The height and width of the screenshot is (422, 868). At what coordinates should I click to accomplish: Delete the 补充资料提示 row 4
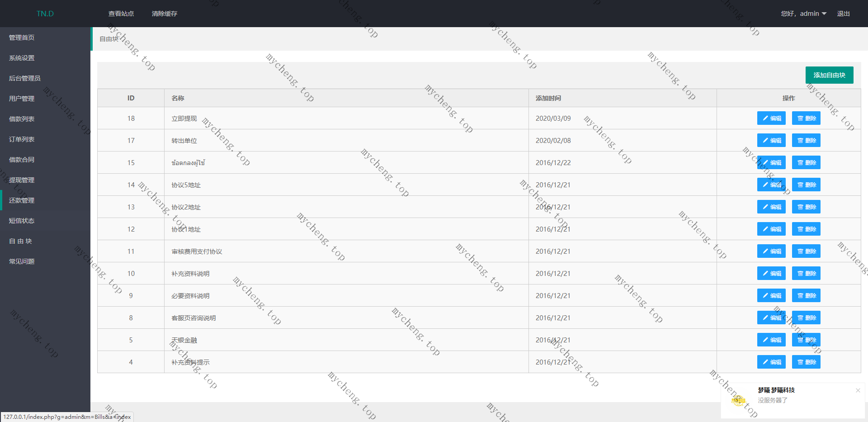[806, 362]
